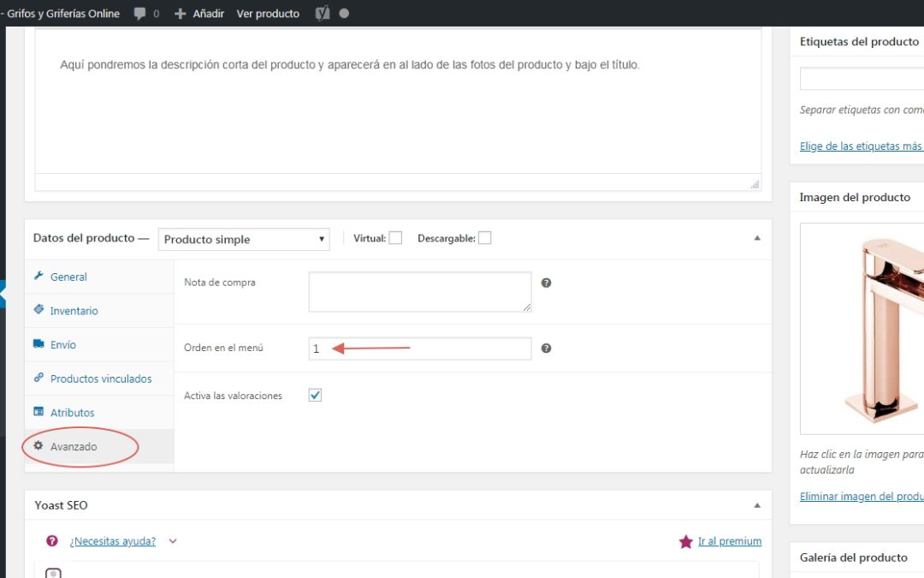This screenshot has height=578, width=924.
Task: Click the Yoast SEO icon in admin bar
Action: tap(323, 14)
